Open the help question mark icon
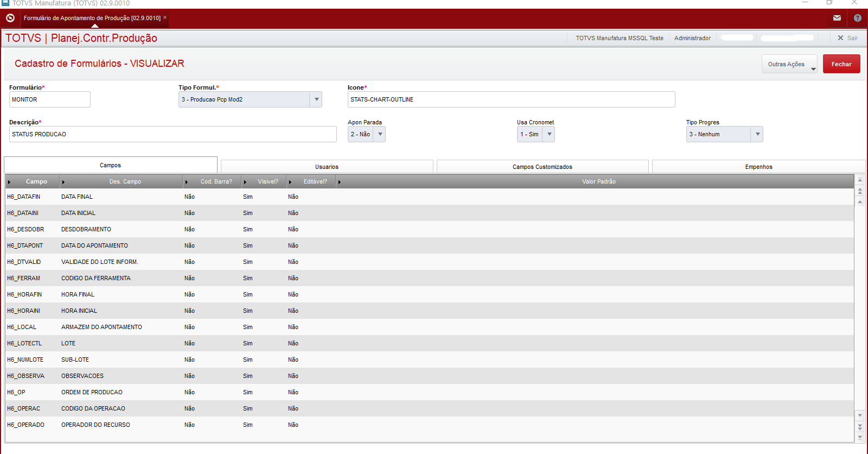Screen dimensions: 868x454 click(x=857, y=18)
